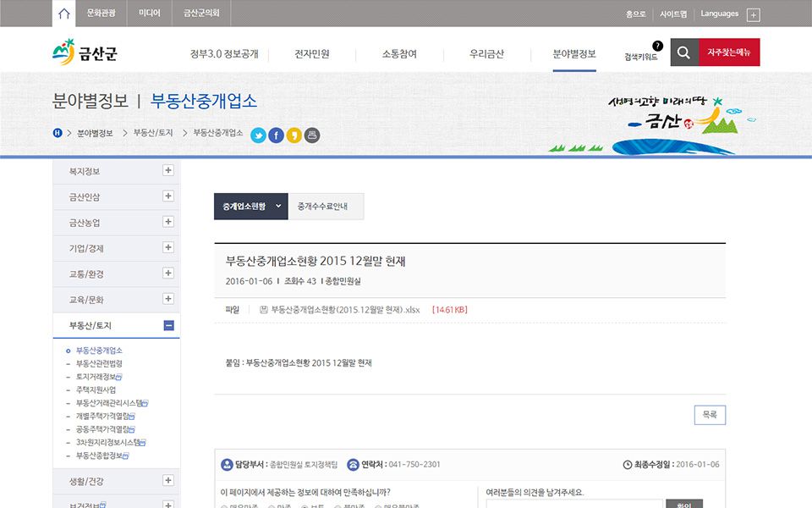Collapse the 부동산/토지 sidebar section

168,325
